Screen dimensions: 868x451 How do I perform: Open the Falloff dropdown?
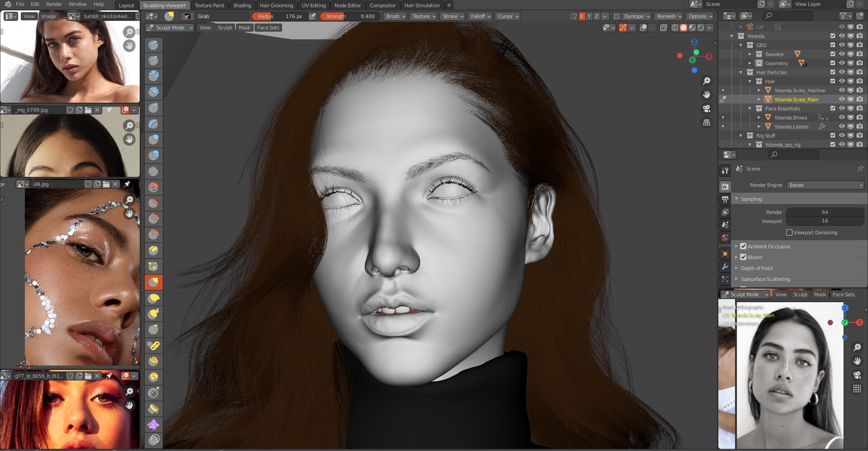pos(481,16)
